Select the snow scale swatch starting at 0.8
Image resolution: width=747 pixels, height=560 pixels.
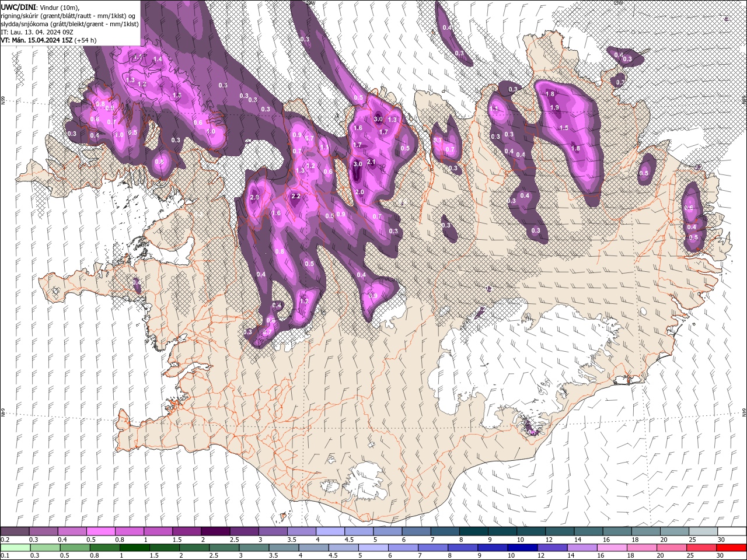[129, 531]
